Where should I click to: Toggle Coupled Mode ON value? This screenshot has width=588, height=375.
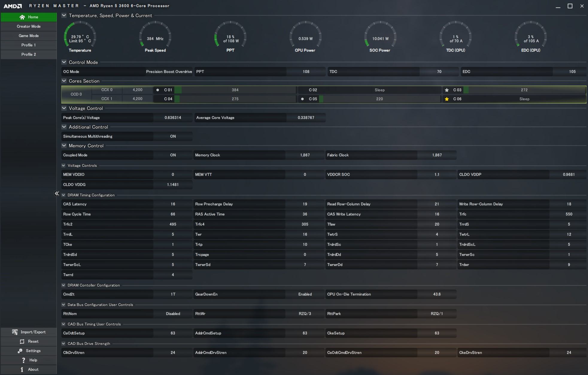point(173,155)
